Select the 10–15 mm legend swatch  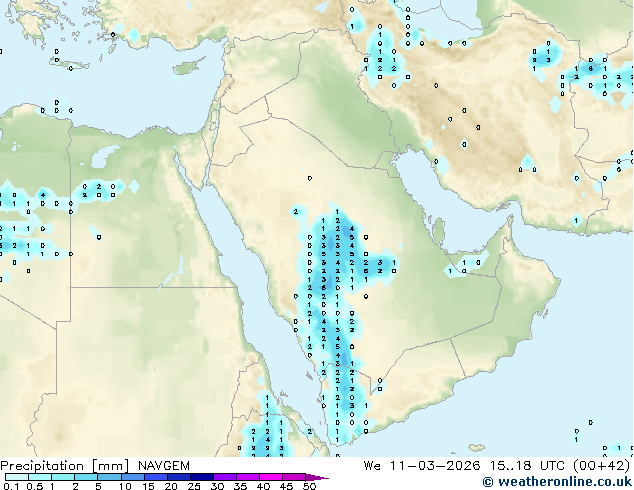[x=132, y=477]
